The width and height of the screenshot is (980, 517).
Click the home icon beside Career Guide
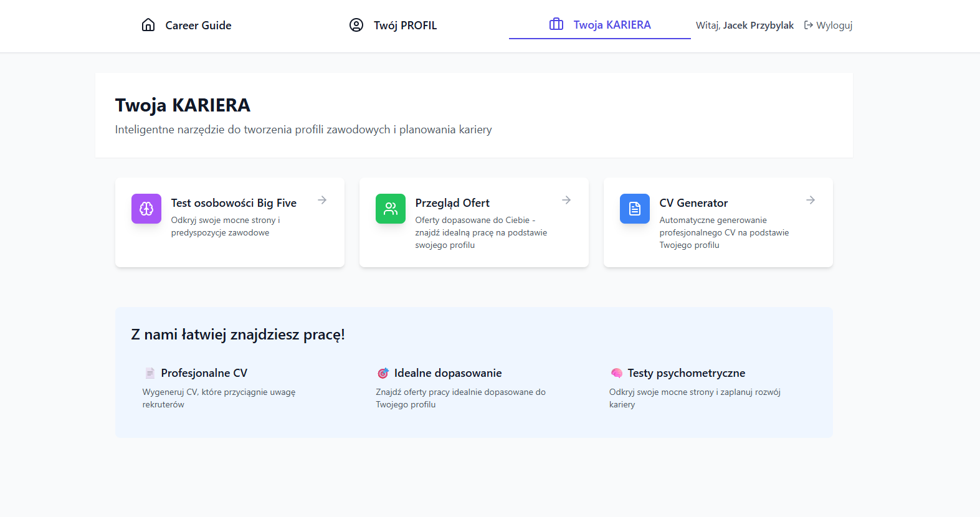point(148,25)
